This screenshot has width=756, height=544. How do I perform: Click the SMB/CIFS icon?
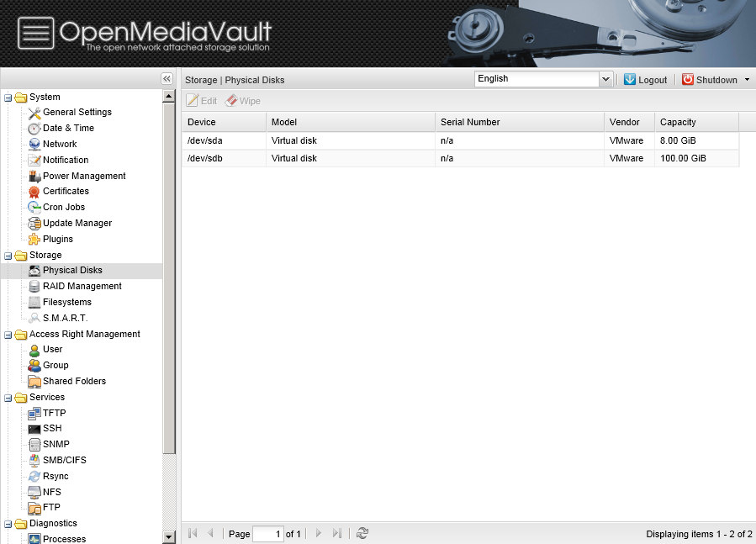34,461
